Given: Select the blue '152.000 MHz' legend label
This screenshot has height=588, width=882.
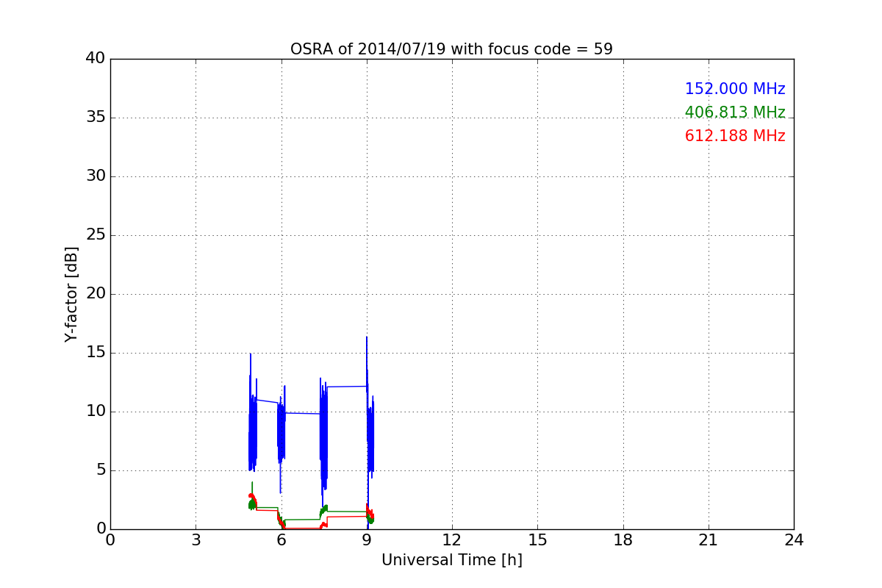Looking at the screenshot, I should coord(735,89).
